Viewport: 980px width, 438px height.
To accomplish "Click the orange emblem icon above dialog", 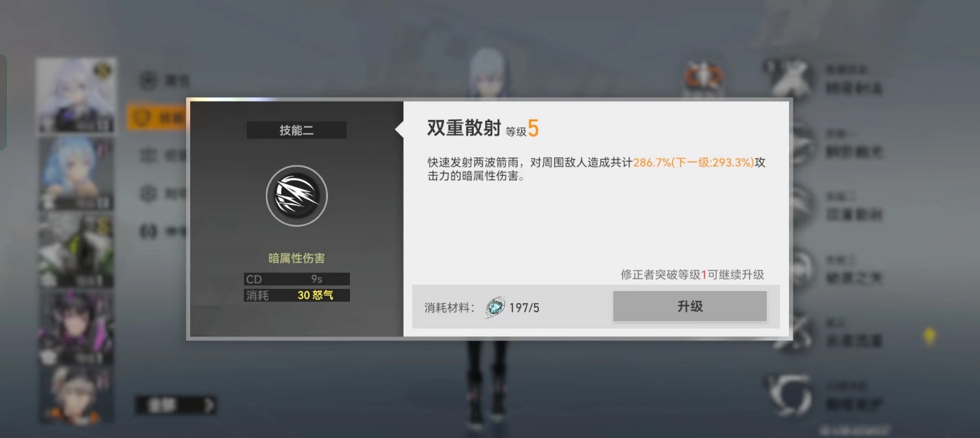I will (704, 77).
